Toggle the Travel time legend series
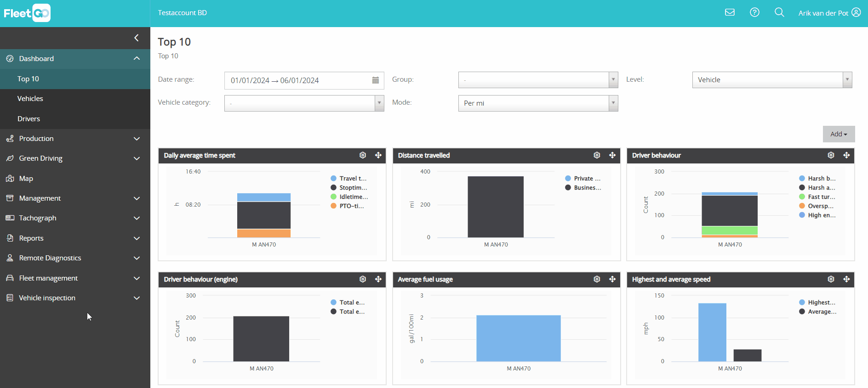The height and width of the screenshot is (388, 868). (x=348, y=178)
